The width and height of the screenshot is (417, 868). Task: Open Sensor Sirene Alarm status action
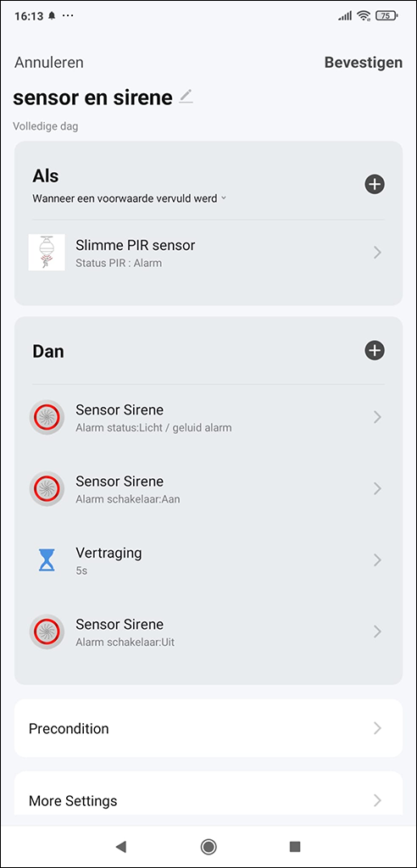click(x=208, y=417)
